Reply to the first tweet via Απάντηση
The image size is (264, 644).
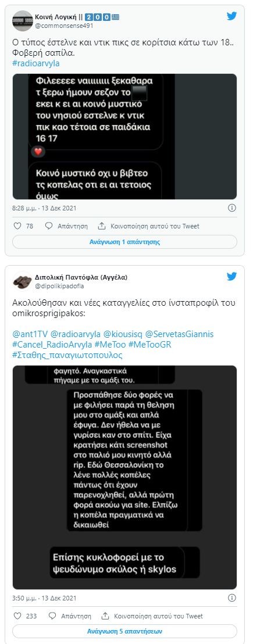[67, 226]
